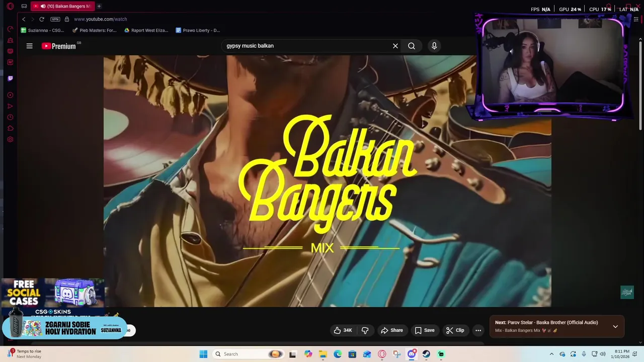Screen dimensions: 644x362
Task: Open Steam from taskbar
Action: coord(426,354)
